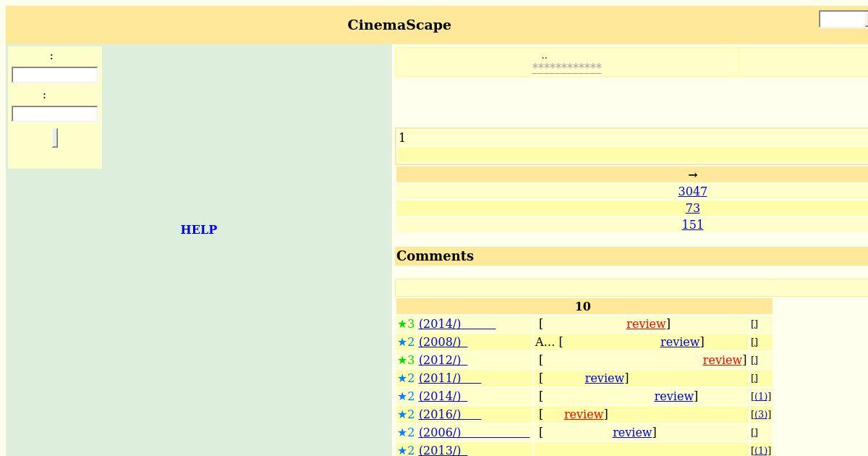This screenshot has width=868, height=456.
Task: Click the green ★3 rating in the (2012/) row
Action: [406, 360]
